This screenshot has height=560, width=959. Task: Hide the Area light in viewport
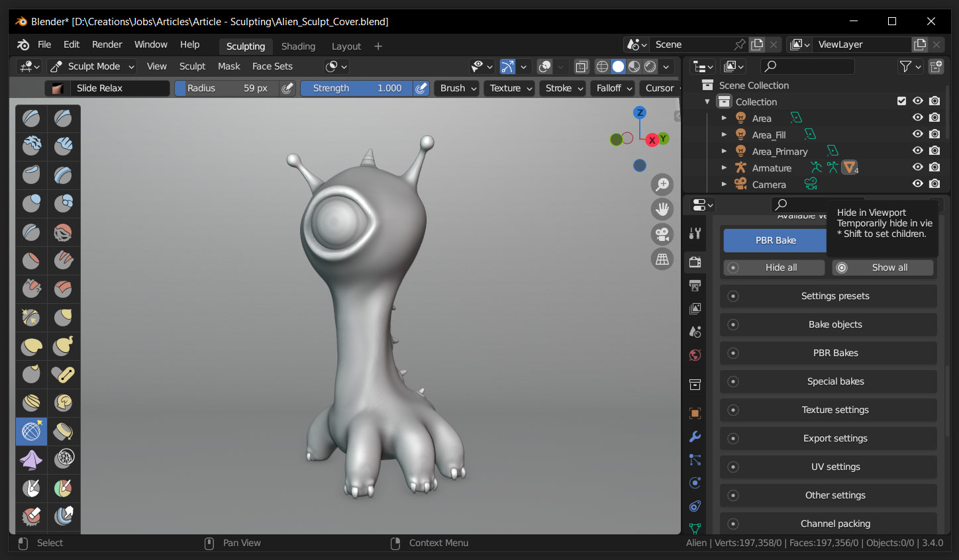(917, 118)
